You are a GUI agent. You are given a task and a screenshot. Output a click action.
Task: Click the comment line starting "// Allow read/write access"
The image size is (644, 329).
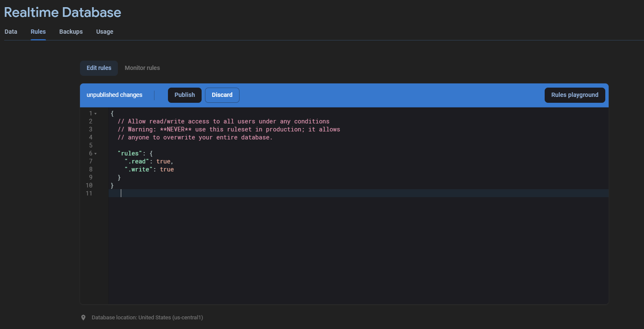224,121
